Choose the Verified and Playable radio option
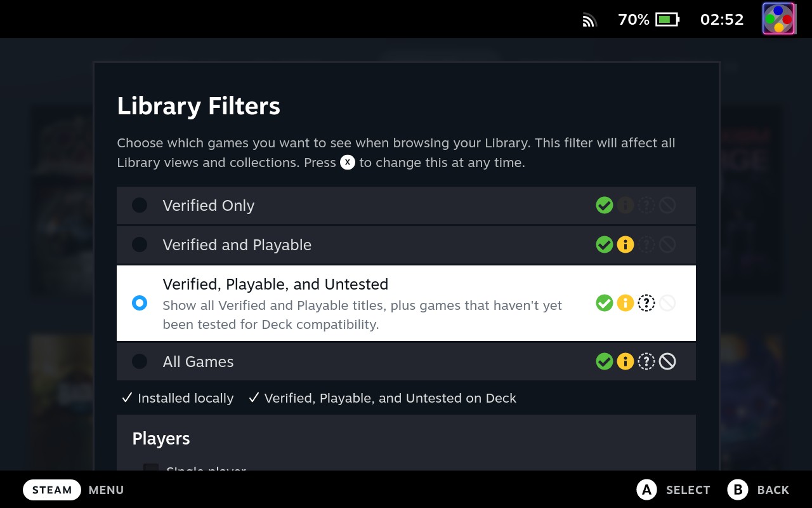 click(140, 245)
